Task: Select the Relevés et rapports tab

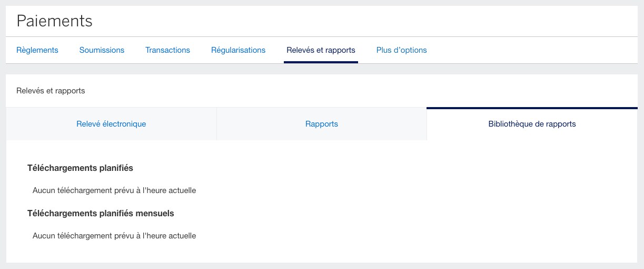Action: click(x=321, y=50)
